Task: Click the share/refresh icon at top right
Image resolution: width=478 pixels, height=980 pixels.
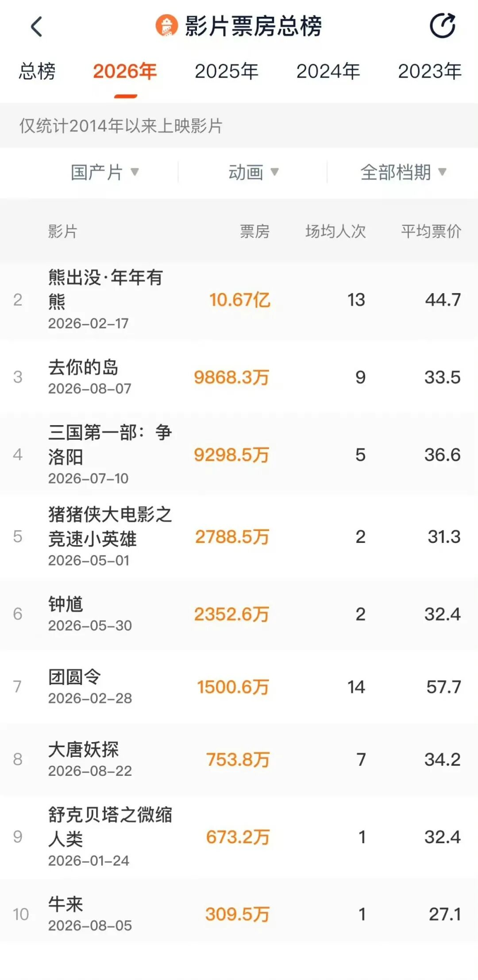Action: [x=443, y=26]
